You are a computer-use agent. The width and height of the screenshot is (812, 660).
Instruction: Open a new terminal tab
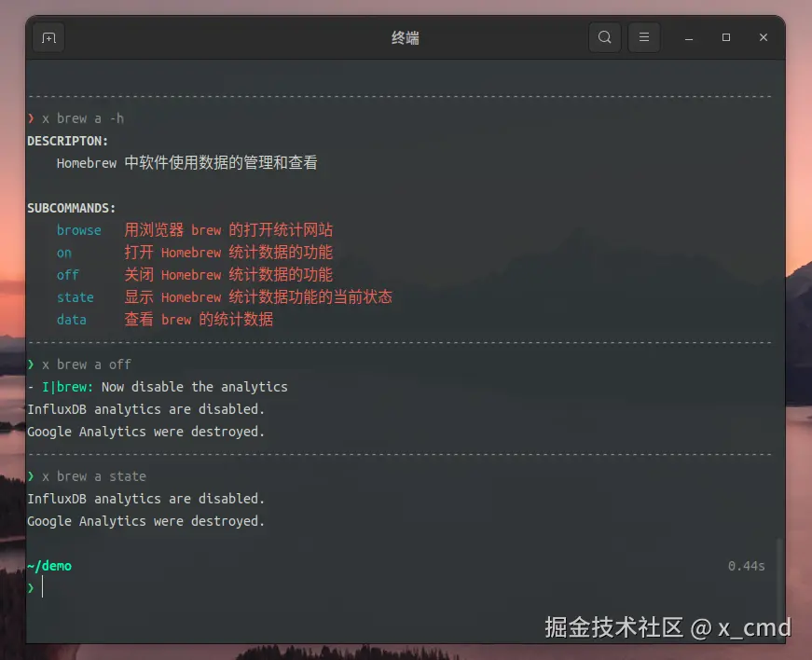click(x=48, y=38)
